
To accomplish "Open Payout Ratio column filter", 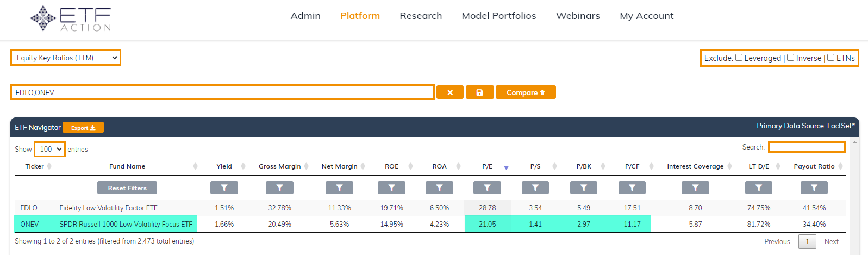I will point(814,188).
